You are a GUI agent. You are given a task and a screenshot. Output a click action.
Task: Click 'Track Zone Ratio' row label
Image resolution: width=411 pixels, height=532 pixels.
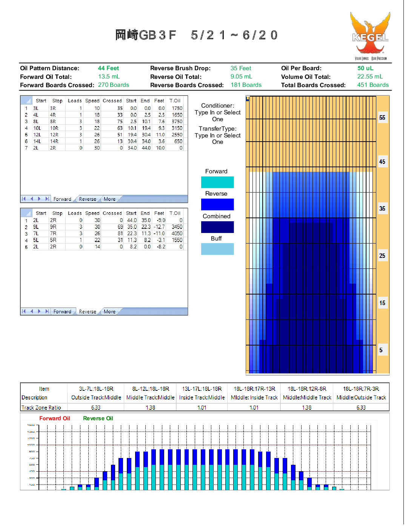coord(41,407)
